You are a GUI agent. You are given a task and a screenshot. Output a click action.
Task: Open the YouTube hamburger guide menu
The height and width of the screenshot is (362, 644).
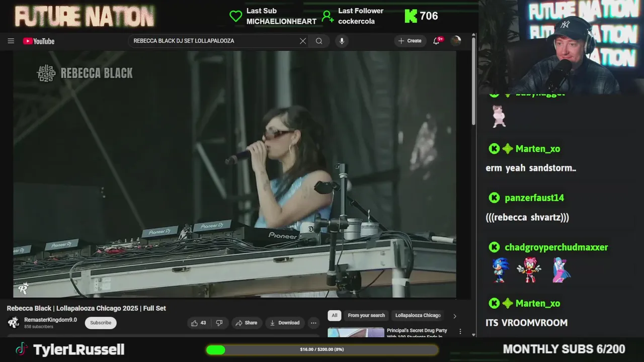coord(11,41)
